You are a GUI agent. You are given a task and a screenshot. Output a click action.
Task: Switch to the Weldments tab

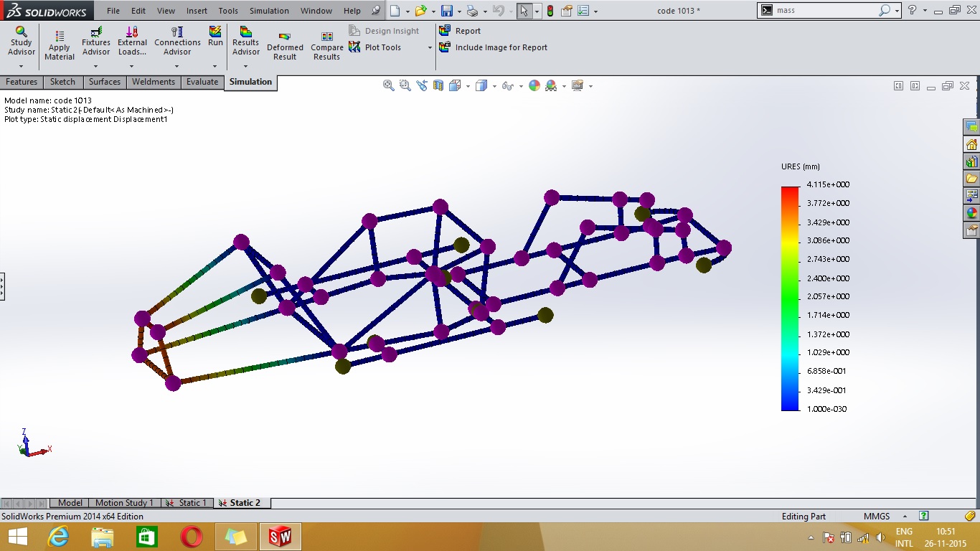154,82
